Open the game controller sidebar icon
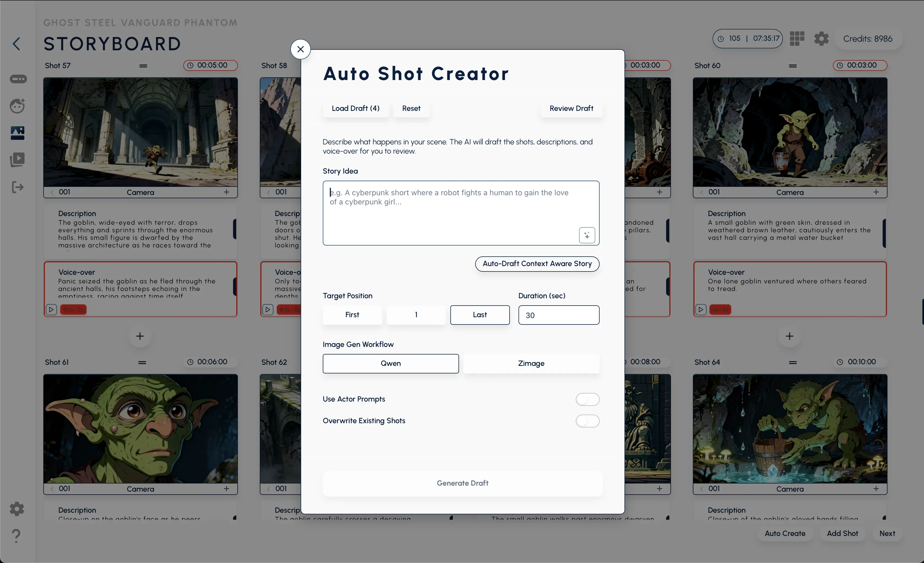This screenshot has width=924, height=563. (18, 79)
